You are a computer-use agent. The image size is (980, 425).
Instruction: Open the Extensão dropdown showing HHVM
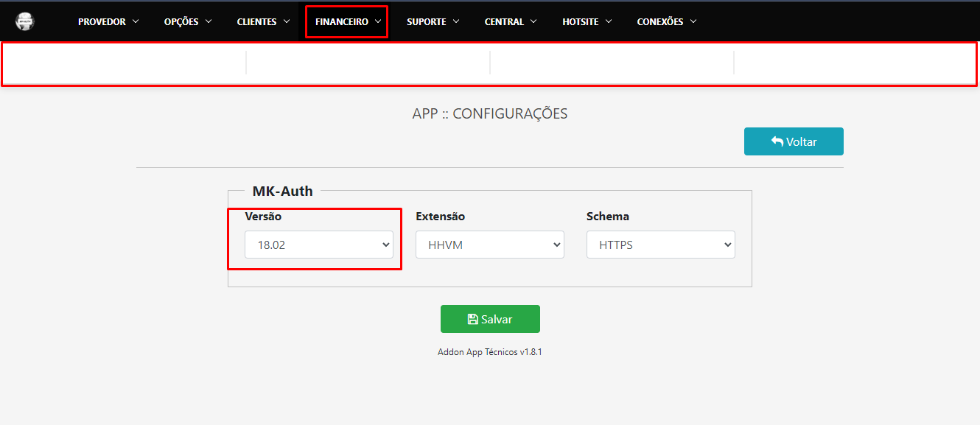coord(489,244)
